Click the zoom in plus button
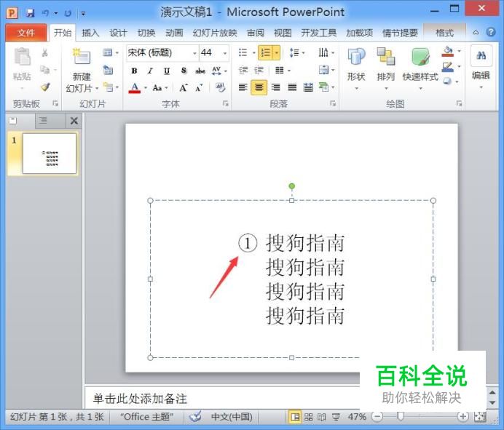 click(463, 416)
